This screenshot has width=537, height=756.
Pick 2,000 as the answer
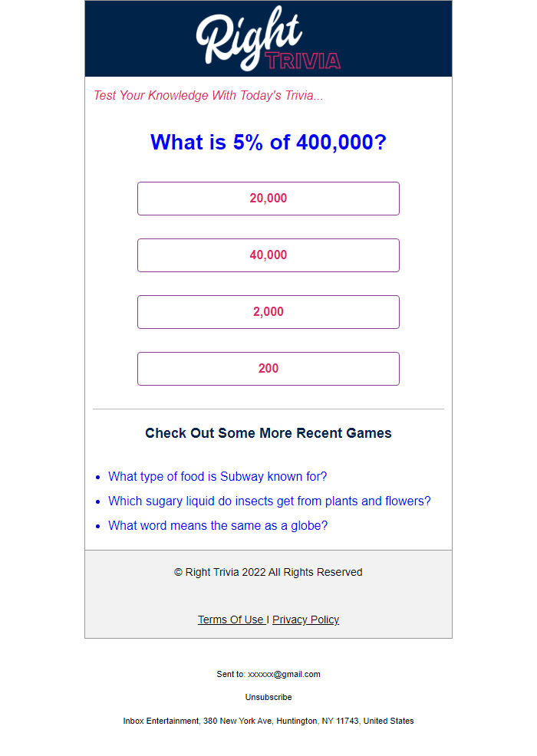268,312
